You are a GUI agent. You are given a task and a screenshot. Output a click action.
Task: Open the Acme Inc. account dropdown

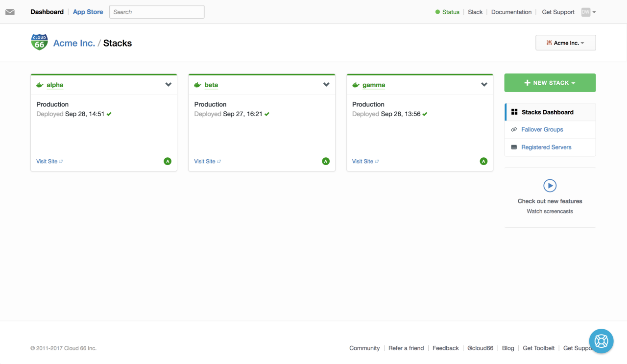(x=565, y=43)
